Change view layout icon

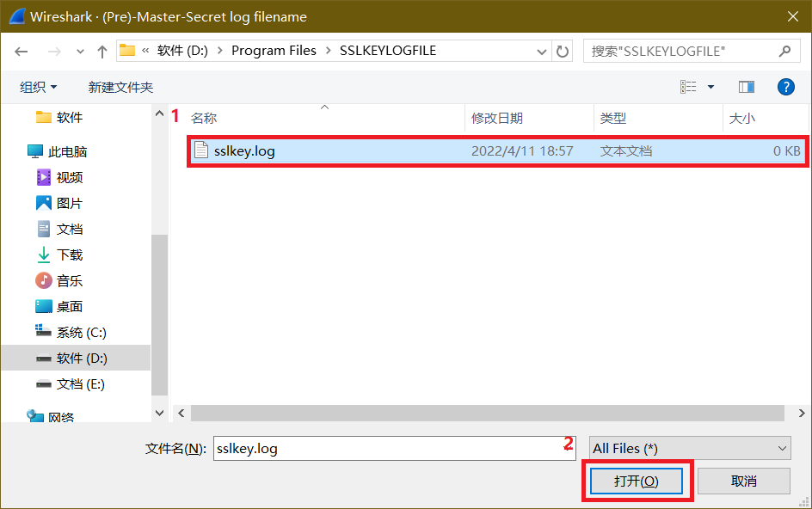coord(688,87)
